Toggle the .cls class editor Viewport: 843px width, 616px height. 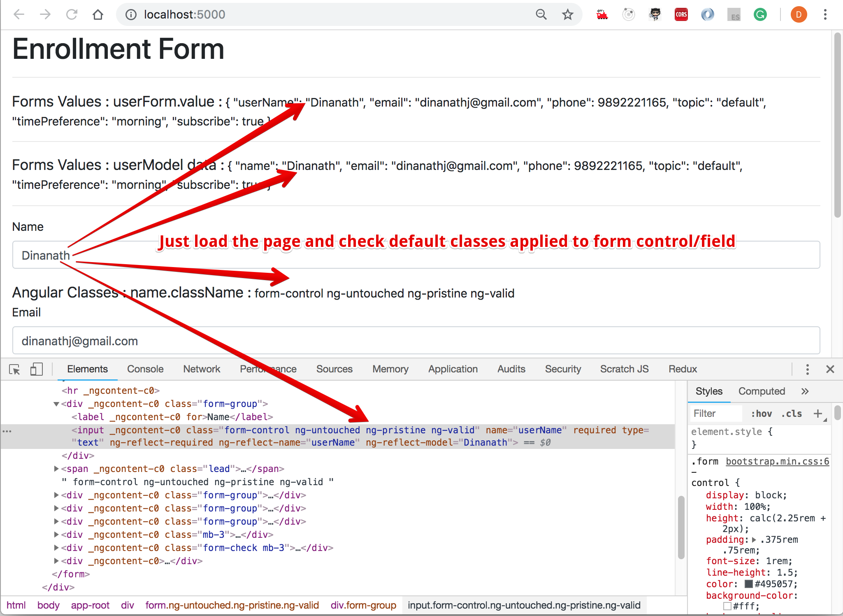[792, 414]
